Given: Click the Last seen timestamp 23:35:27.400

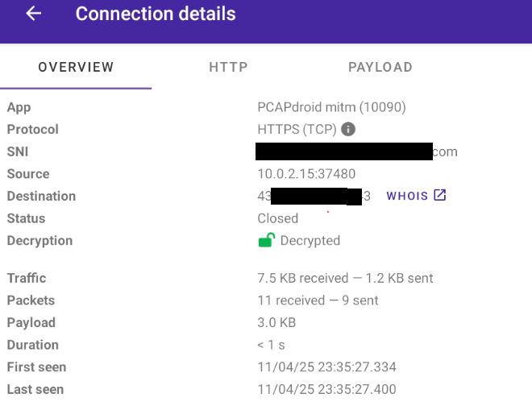Looking at the screenshot, I should (x=326, y=389).
